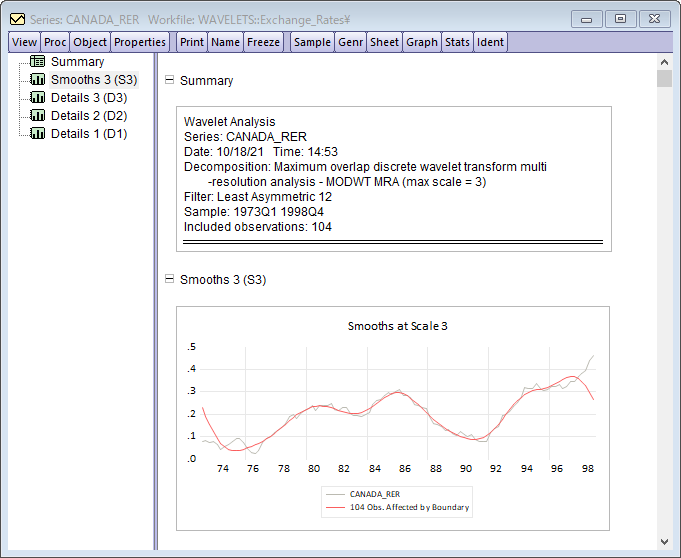This screenshot has height=558, width=681.
Task: Click the 'Series: CANADA_RER' summary line
Action: tap(245, 137)
